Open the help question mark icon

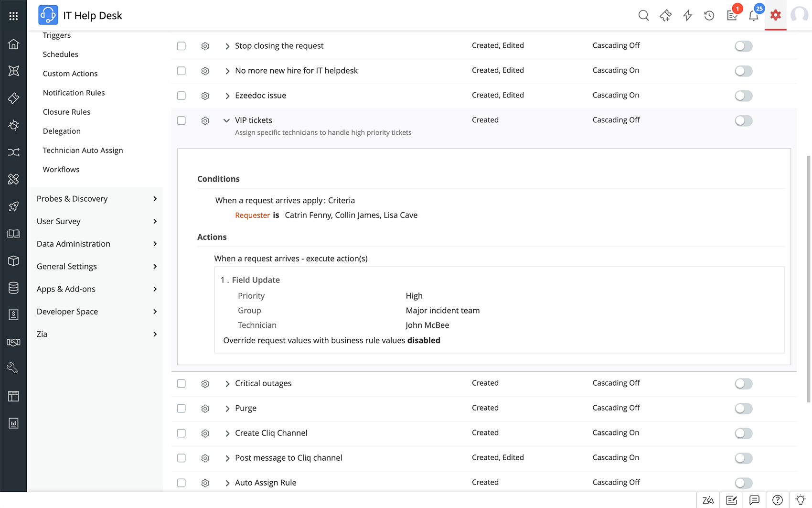click(778, 500)
